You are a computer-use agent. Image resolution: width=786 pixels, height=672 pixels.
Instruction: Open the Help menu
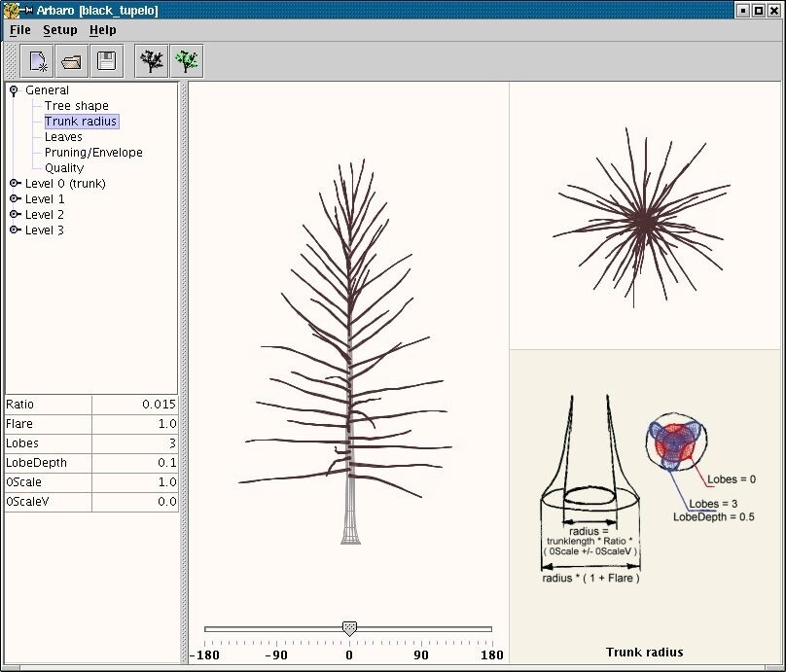[x=102, y=30]
